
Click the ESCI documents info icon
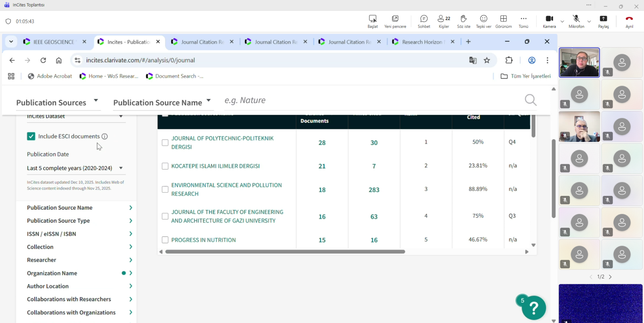[105, 136]
